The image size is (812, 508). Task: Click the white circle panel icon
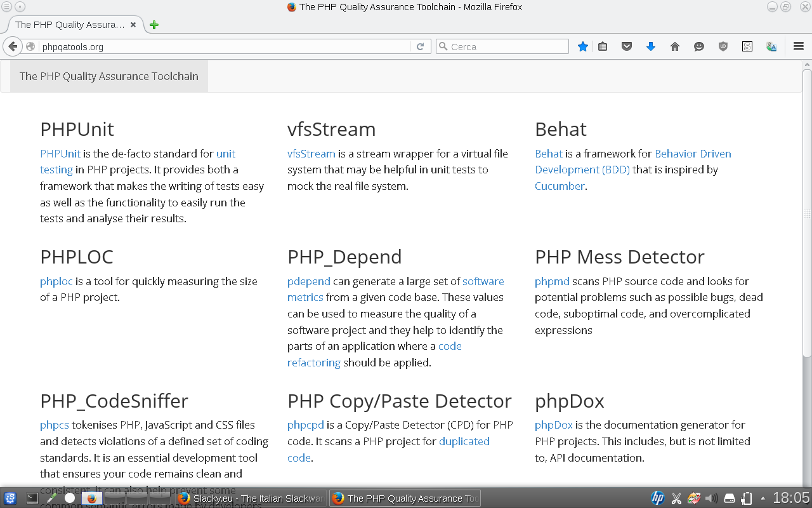(x=70, y=498)
